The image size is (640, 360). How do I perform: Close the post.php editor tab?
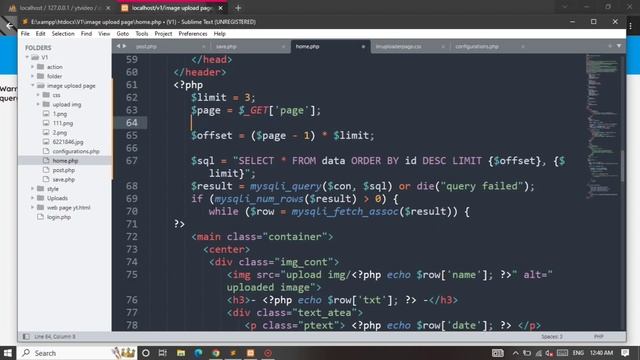pos(203,47)
